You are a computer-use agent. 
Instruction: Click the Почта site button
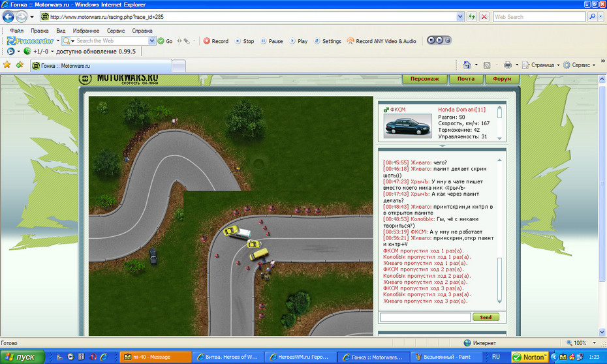click(466, 79)
